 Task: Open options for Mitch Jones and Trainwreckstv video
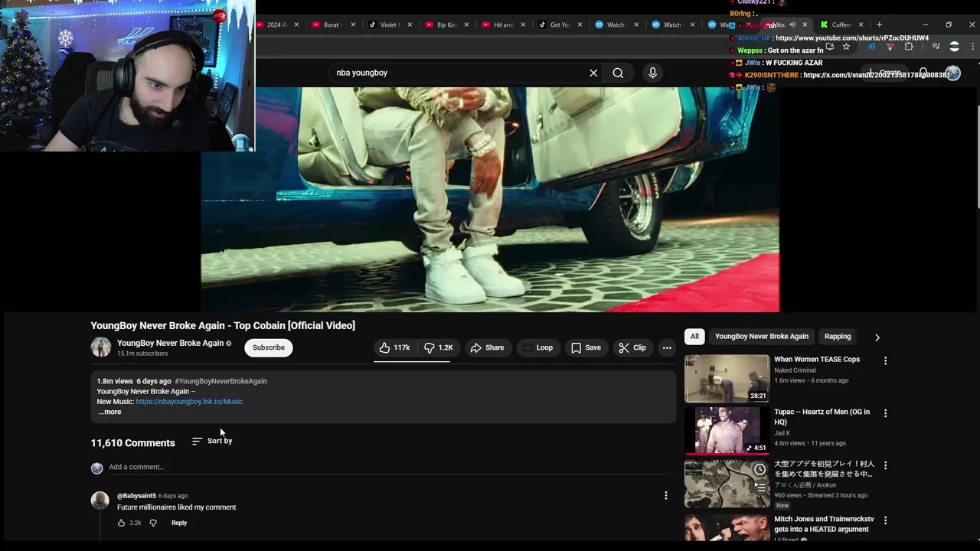pyautogui.click(x=886, y=520)
